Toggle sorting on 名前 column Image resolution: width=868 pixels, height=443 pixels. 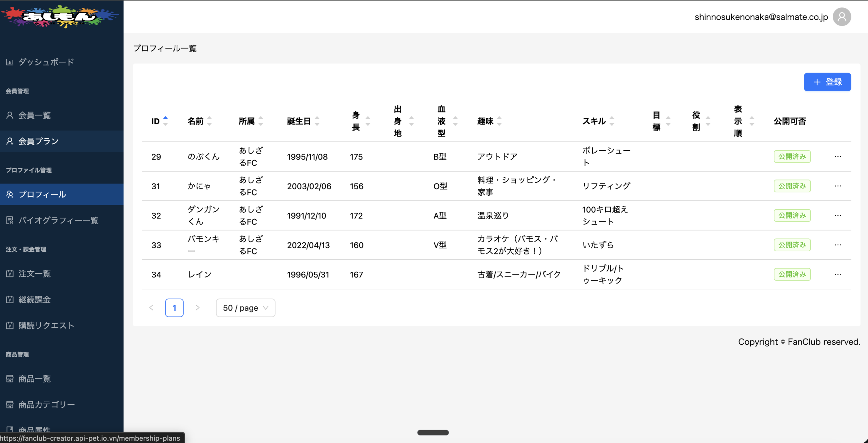[x=209, y=121]
